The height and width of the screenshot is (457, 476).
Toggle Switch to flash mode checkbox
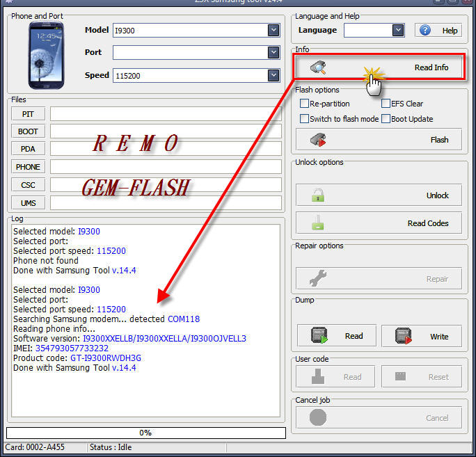click(304, 119)
